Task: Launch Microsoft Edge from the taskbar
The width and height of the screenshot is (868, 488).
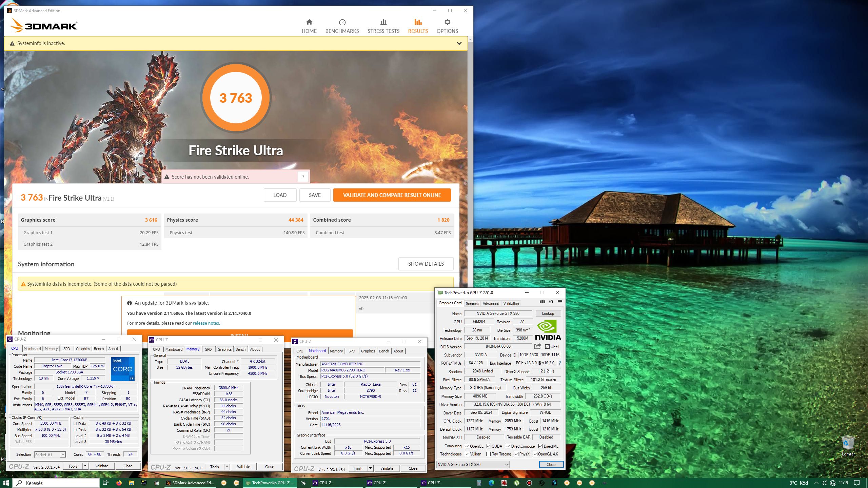Action: 492,483
